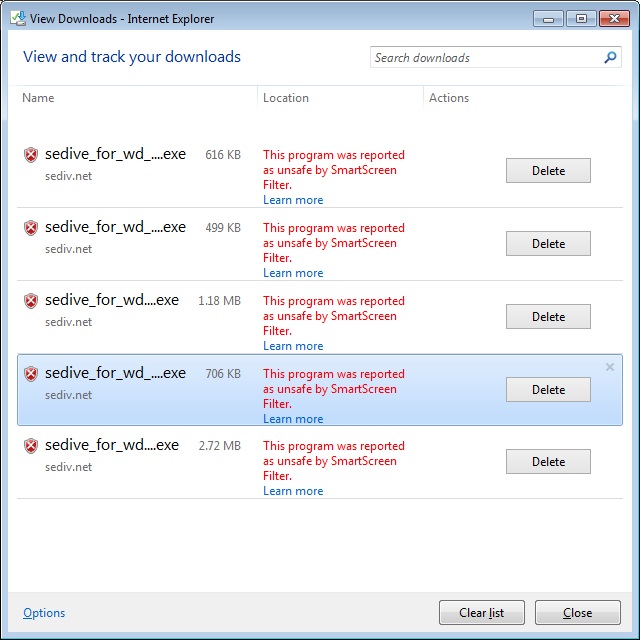640x640 pixels.
Task: Delete the 499 KB sedive download
Action: click(548, 244)
